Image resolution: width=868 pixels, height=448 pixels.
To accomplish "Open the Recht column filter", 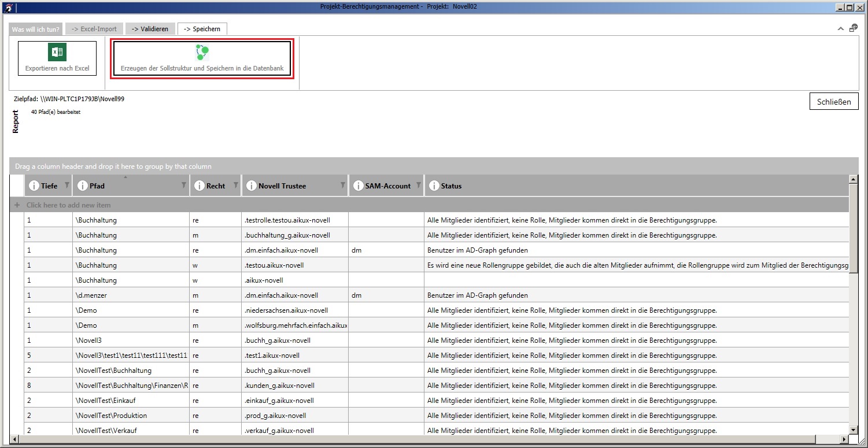I will click(x=235, y=185).
